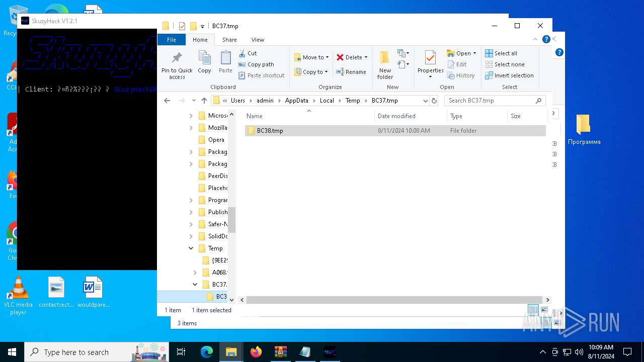Cut the selected item
The image size is (644, 362).
coord(248,53)
